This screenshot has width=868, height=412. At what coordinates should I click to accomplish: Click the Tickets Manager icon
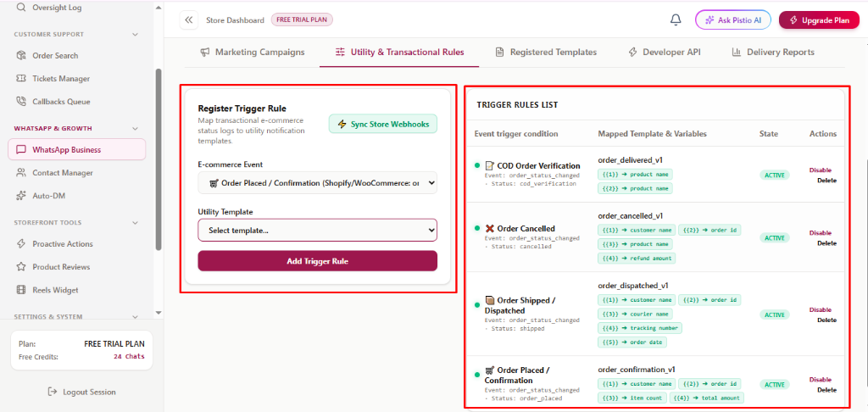pos(21,79)
